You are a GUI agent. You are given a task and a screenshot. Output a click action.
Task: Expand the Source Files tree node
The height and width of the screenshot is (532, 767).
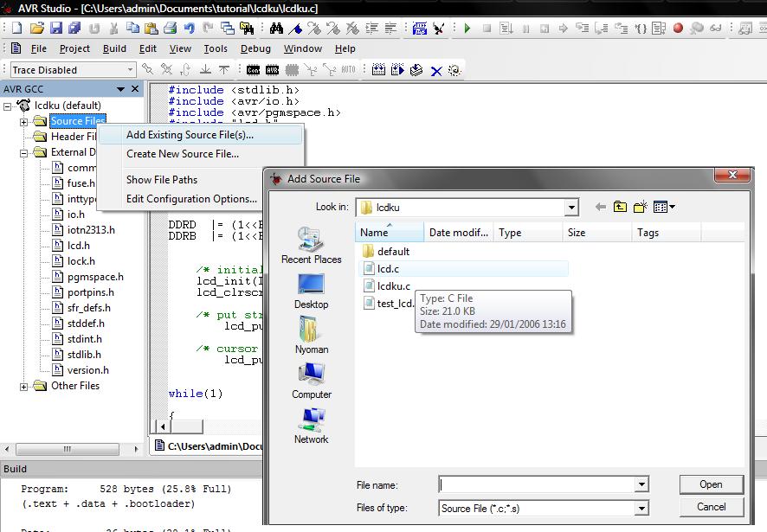click(x=23, y=122)
